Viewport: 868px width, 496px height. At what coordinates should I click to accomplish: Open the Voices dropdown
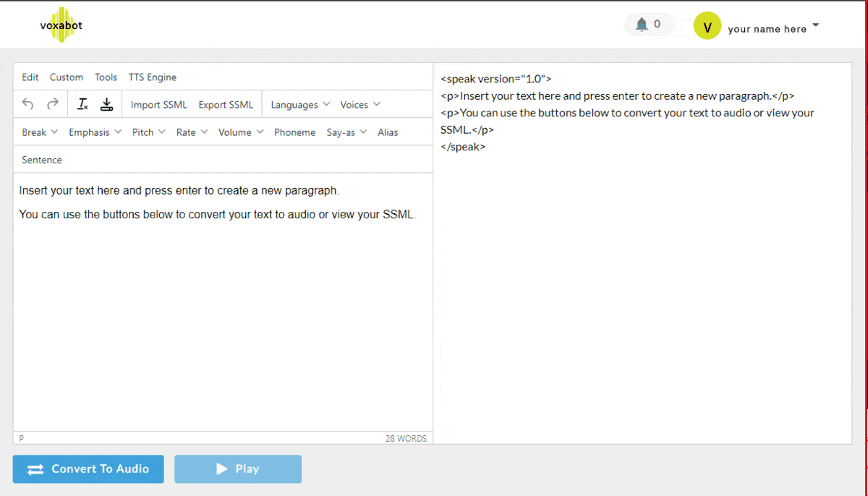tap(359, 105)
